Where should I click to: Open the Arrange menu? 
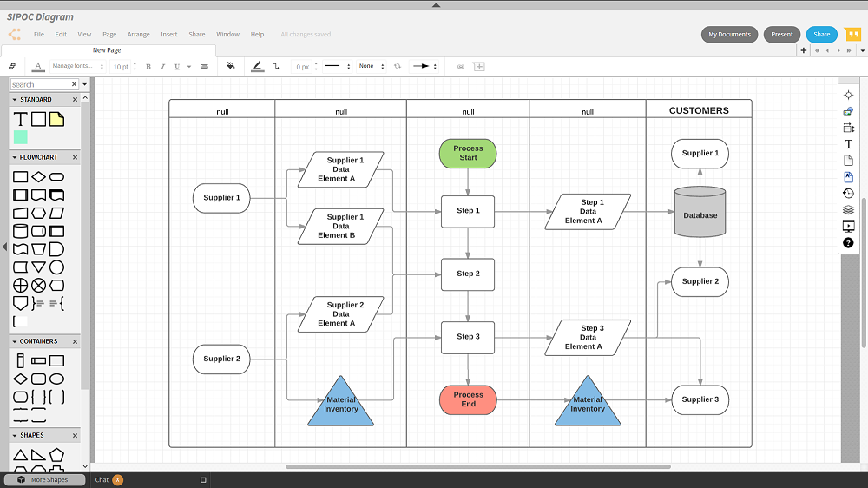[x=138, y=35]
